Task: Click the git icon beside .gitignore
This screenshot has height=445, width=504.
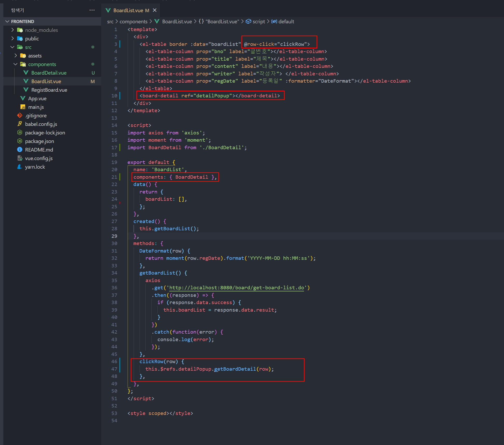Action: 20,116
